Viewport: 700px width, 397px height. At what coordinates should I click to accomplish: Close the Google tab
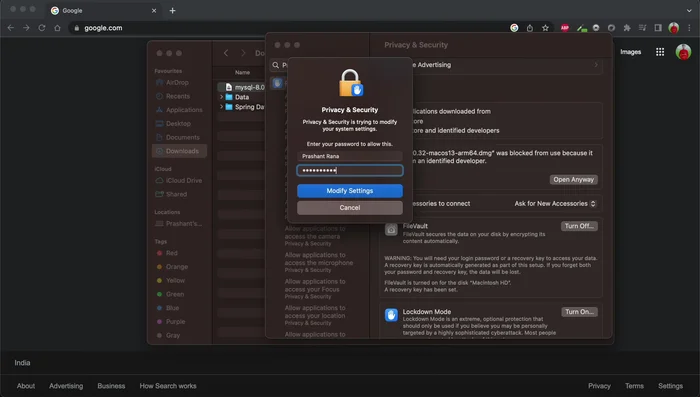(x=154, y=10)
